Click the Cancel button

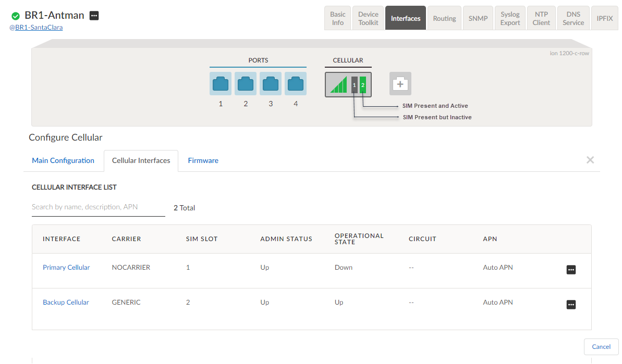tap(601, 347)
